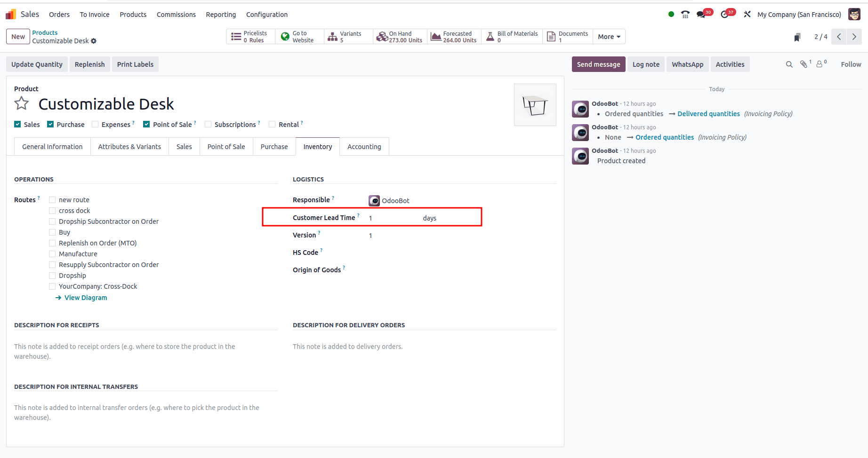The width and height of the screenshot is (868, 458).
Task: Open the Products menu in navbar
Action: 133,15
